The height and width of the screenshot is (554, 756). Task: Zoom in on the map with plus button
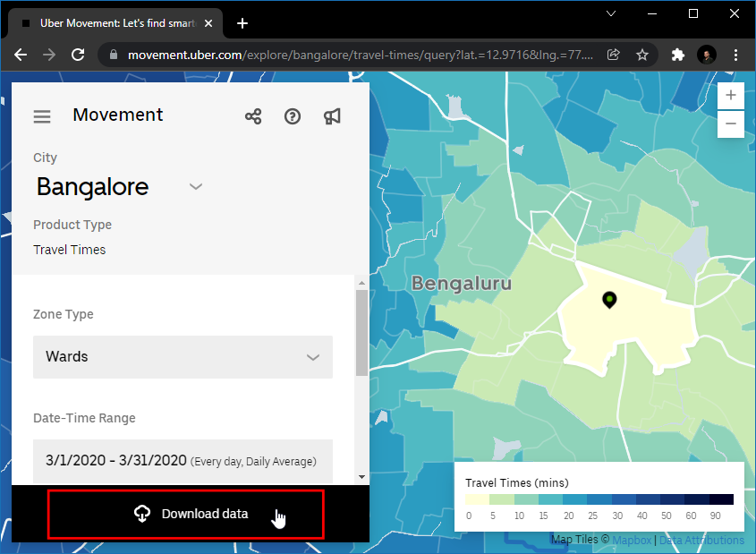[x=731, y=96]
